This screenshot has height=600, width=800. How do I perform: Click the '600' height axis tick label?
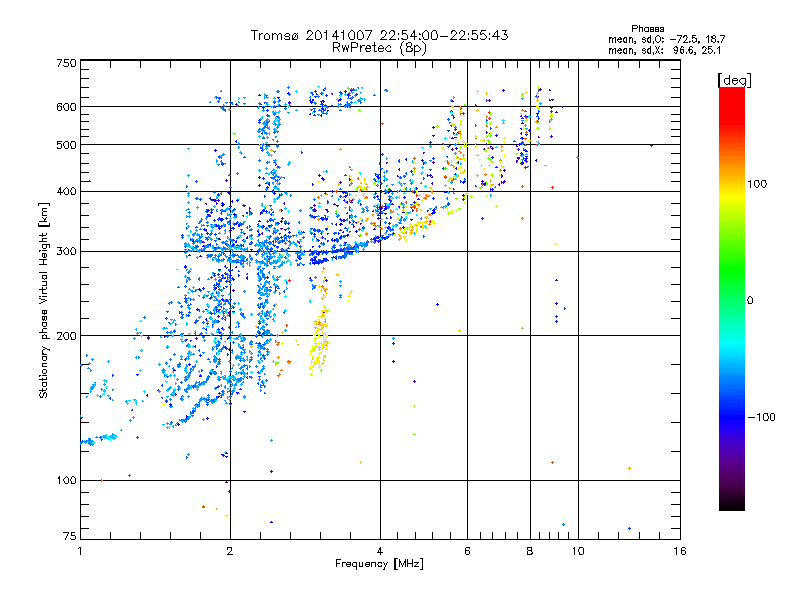pyautogui.click(x=66, y=107)
